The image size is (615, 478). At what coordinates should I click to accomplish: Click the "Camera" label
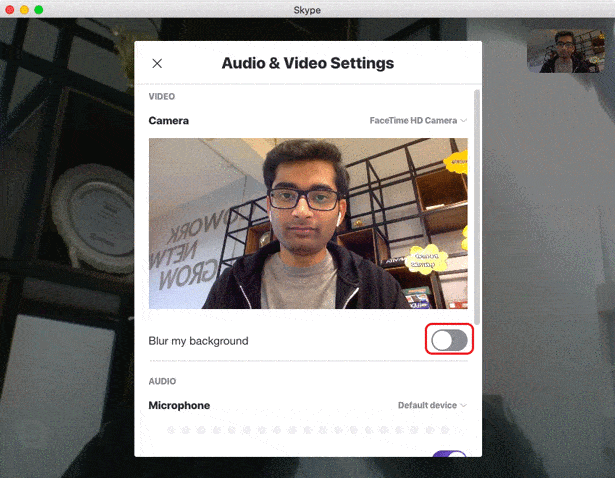click(168, 120)
